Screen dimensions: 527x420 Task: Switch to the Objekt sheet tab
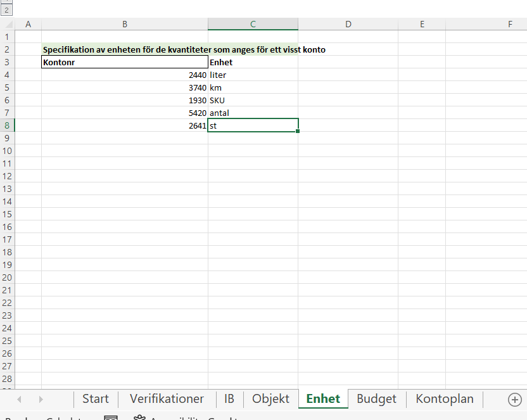pyautogui.click(x=270, y=399)
